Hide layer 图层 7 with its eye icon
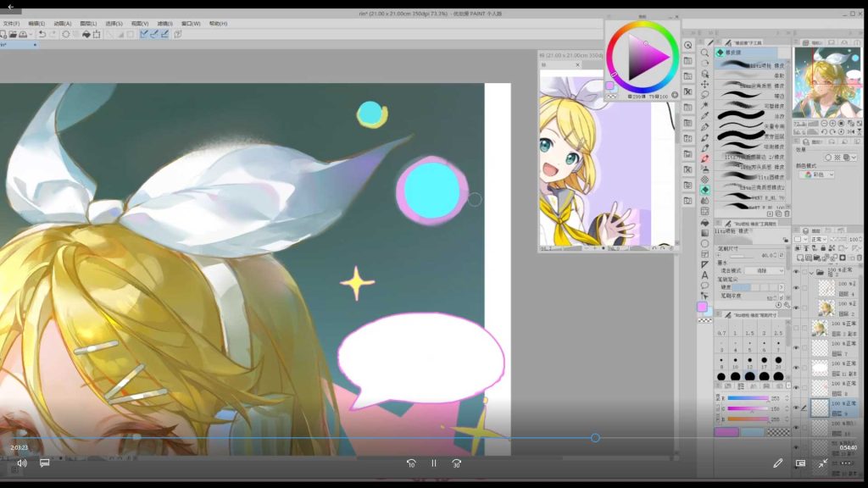The image size is (868, 488). (797, 348)
